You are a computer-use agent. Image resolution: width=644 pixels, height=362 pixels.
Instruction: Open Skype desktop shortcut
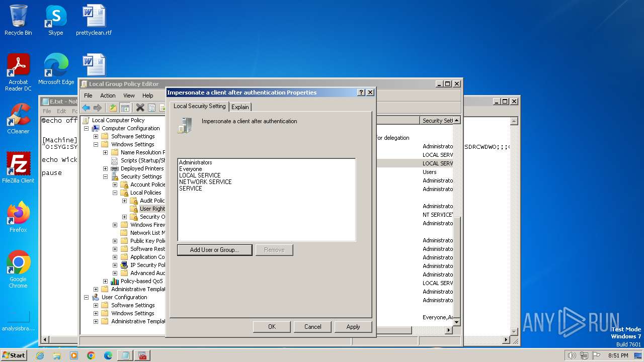pyautogui.click(x=55, y=20)
